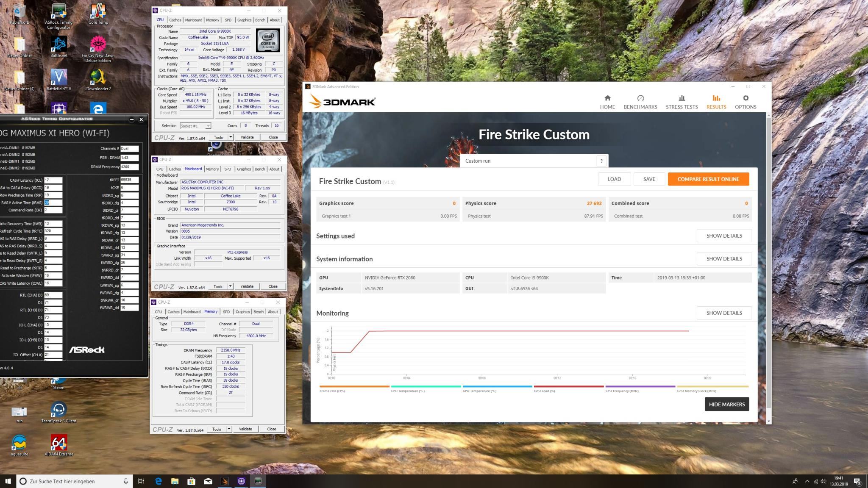Click Windows search box in taskbar
868x488 pixels.
(x=74, y=481)
